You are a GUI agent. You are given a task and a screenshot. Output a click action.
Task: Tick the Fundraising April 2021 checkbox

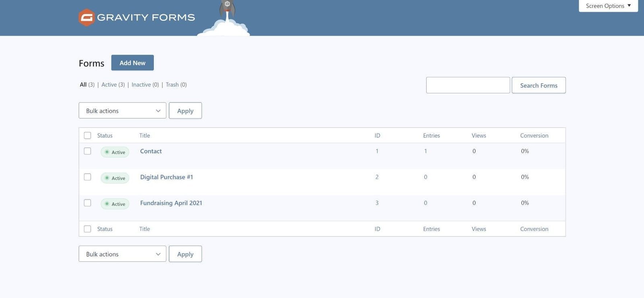point(87,203)
